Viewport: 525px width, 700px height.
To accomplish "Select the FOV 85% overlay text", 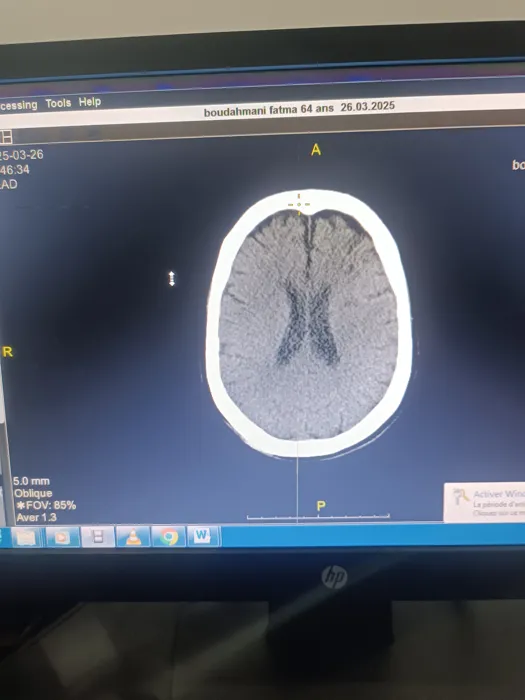I will [x=46, y=506].
